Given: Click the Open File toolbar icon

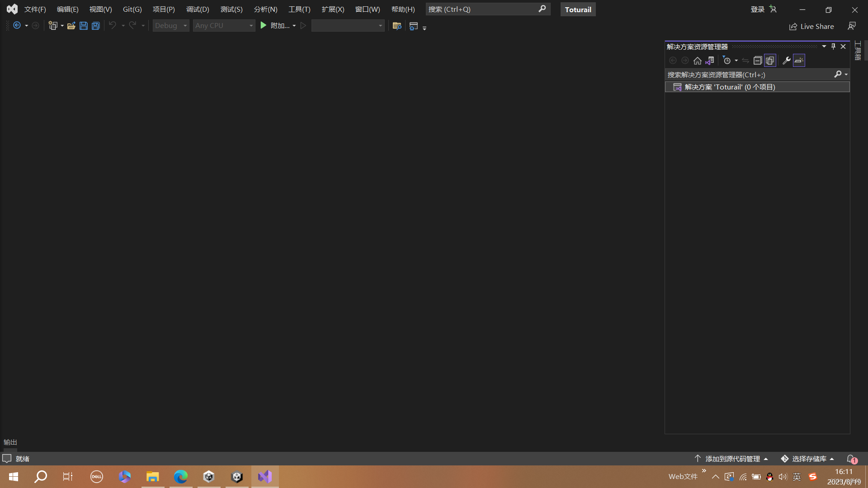Looking at the screenshot, I should (71, 26).
